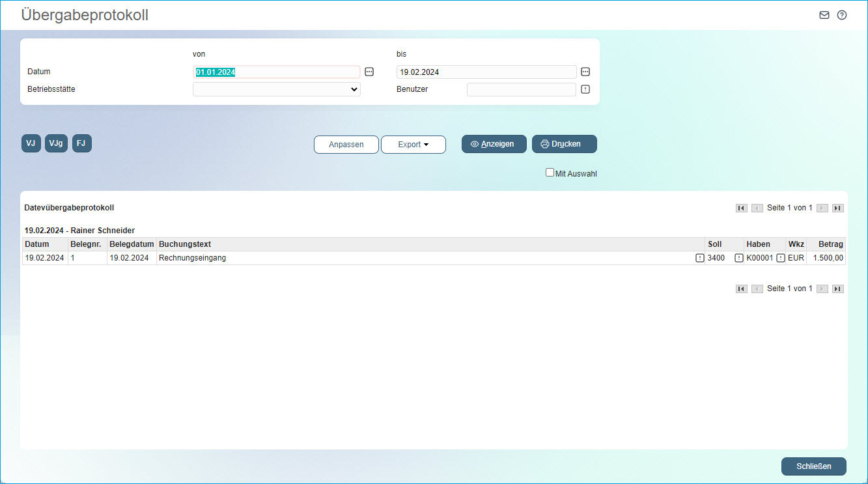Viewport: 868px width, 484px height.
Task: Click the Haben column header
Action: (x=765, y=244)
